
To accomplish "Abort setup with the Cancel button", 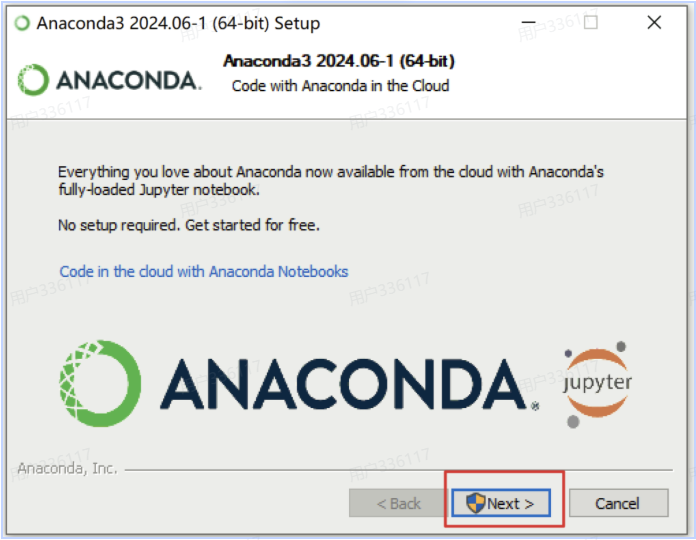I will 618,503.
